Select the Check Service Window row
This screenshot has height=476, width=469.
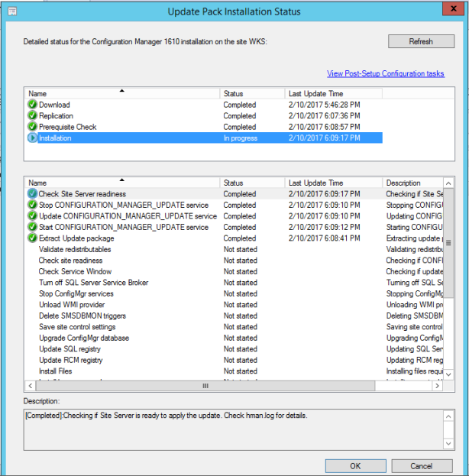(235, 271)
